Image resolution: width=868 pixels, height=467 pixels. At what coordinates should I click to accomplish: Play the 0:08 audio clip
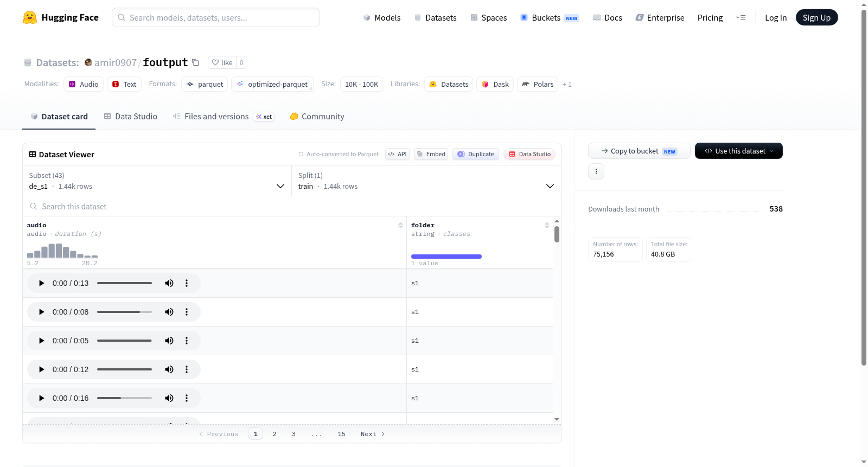[x=42, y=312]
